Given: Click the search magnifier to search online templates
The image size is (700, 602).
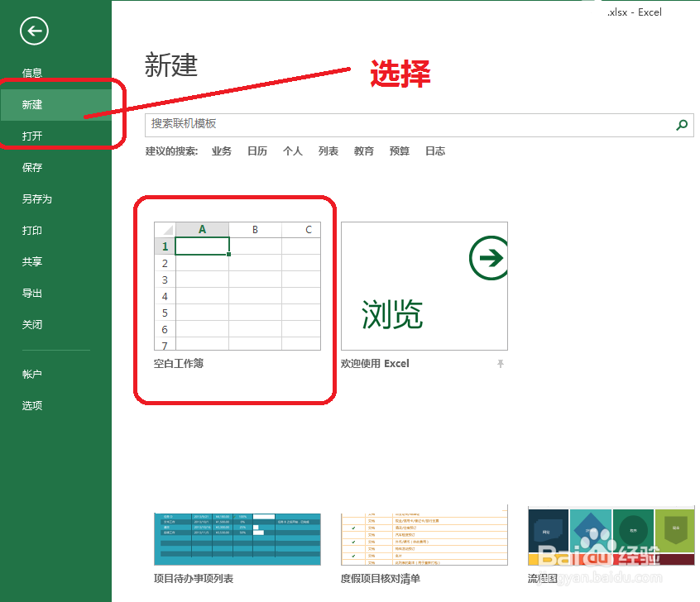Looking at the screenshot, I should tap(681, 126).
